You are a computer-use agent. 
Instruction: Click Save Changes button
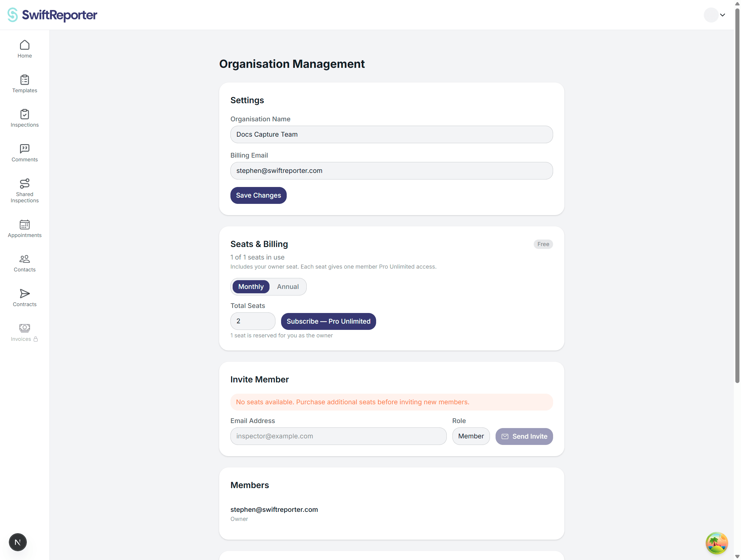[x=258, y=195]
